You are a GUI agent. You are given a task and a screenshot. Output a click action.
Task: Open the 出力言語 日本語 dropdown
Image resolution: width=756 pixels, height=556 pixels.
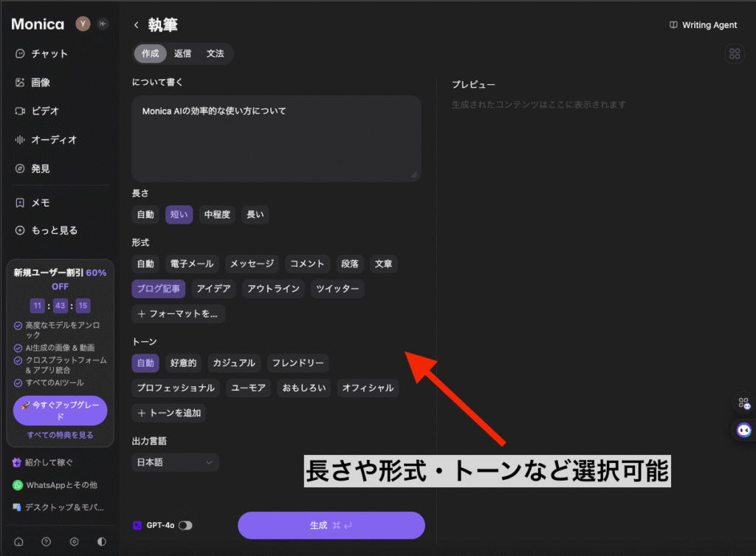pyautogui.click(x=175, y=462)
